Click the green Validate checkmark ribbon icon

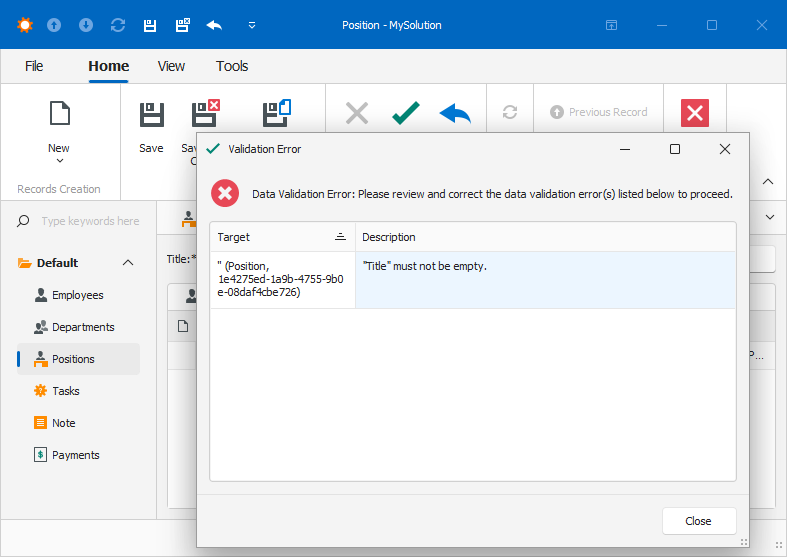click(406, 112)
